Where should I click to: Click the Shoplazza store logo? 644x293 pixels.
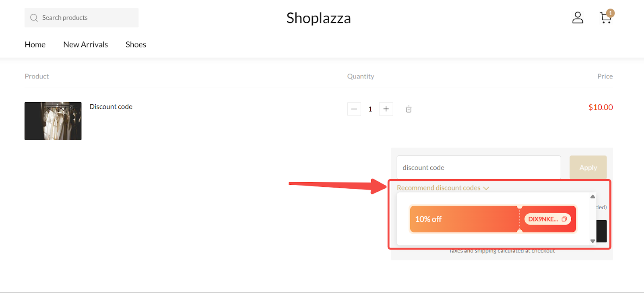(318, 18)
